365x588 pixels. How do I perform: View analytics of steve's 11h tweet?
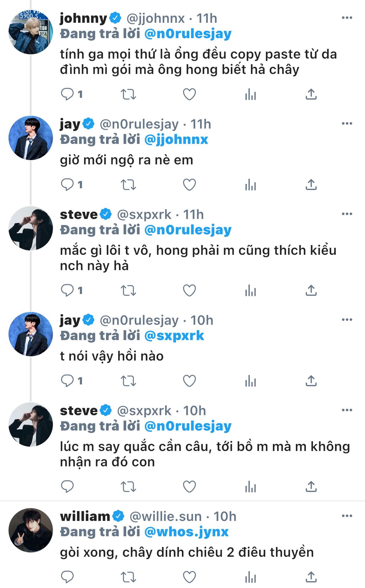(x=250, y=290)
